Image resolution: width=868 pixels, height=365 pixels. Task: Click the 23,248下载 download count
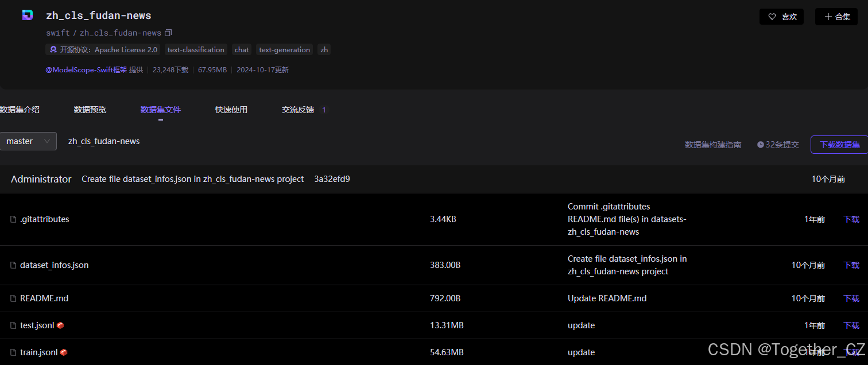pyautogui.click(x=170, y=70)
